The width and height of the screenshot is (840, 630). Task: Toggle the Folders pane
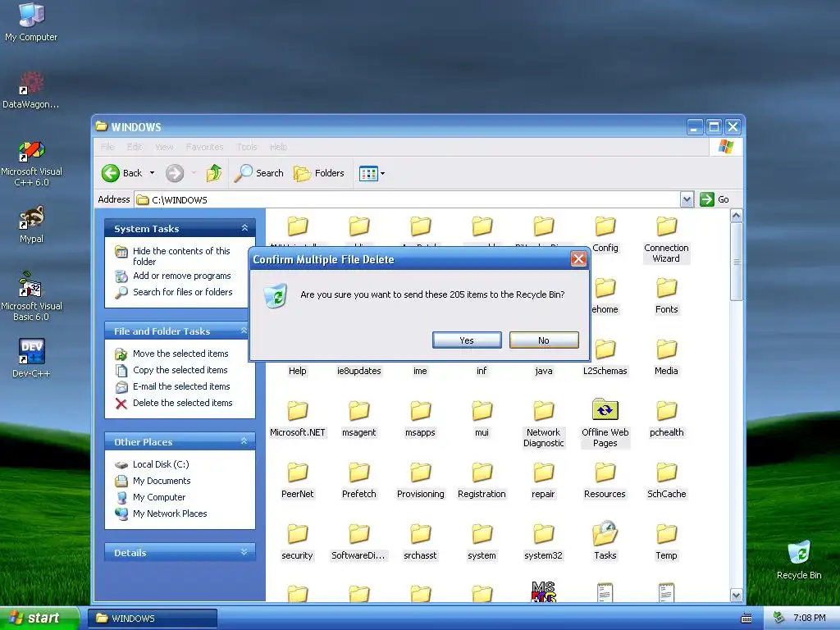coord(319,173)
